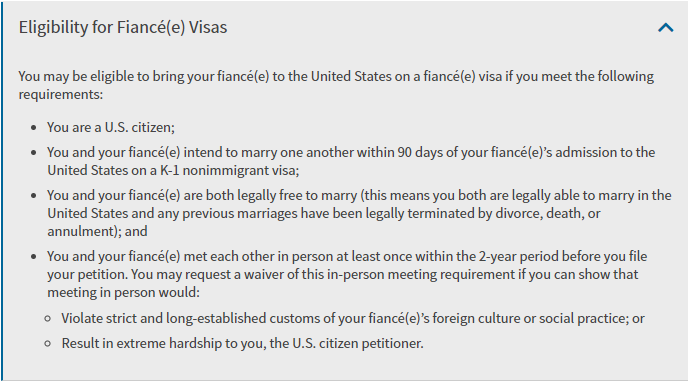Click bullet marker beside 'are both legally free'
Viewport: 688px width, 381px height.
coord(34,196)
